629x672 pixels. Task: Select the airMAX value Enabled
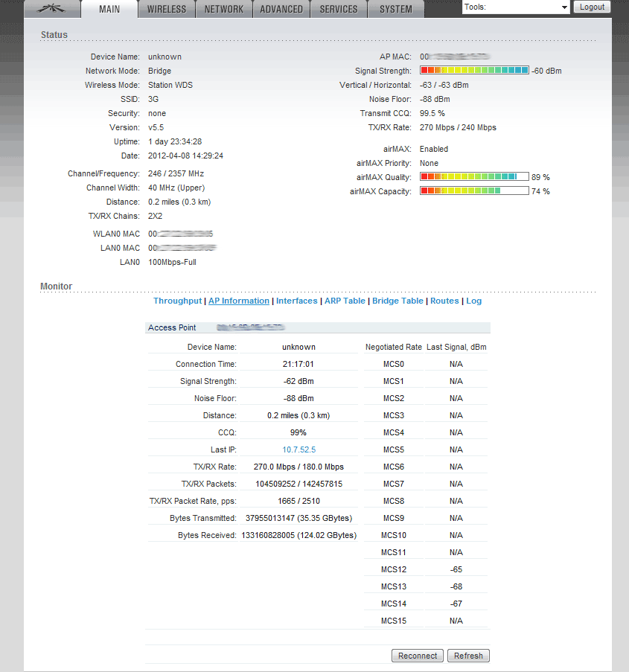point(434,149)
